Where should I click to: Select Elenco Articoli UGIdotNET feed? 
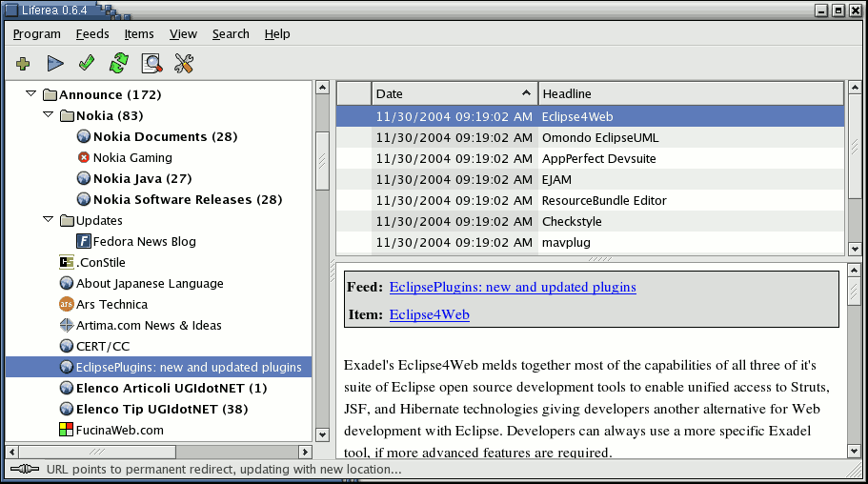coord(172,388)
